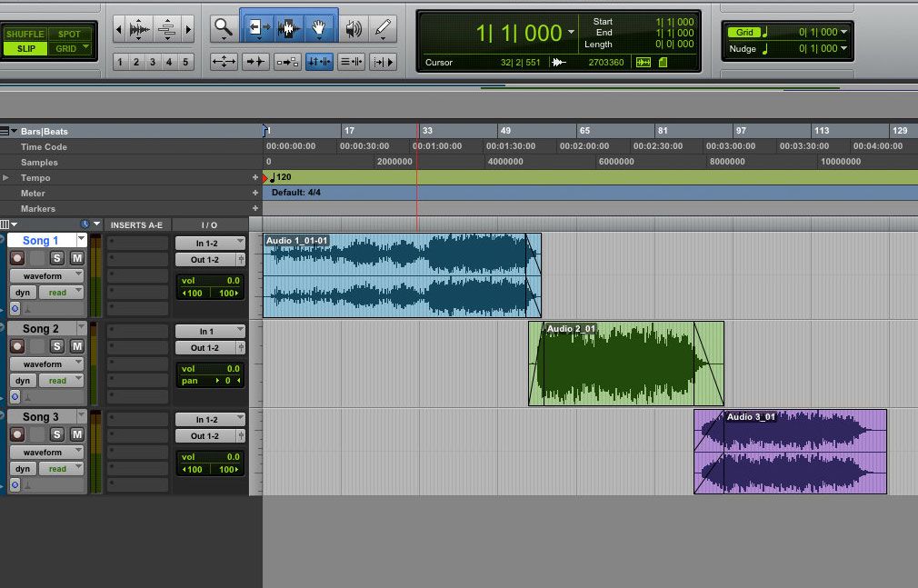Mute the Song 3 track
918x588 pixels.
click(x=76, y=434)
